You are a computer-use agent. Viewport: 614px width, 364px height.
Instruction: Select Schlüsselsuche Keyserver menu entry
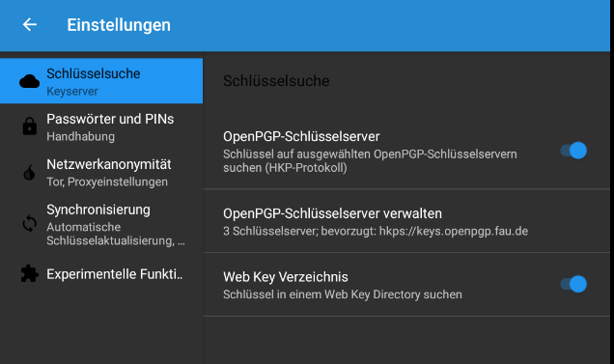(101, 81)
